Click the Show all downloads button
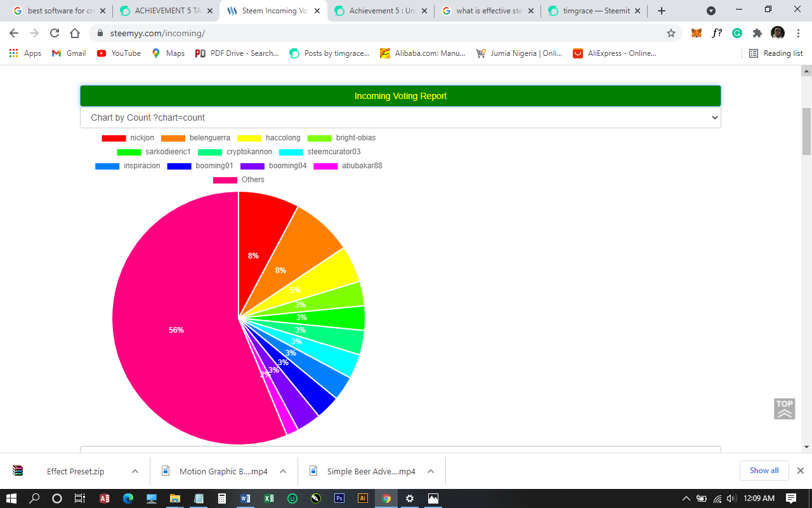 764,471
